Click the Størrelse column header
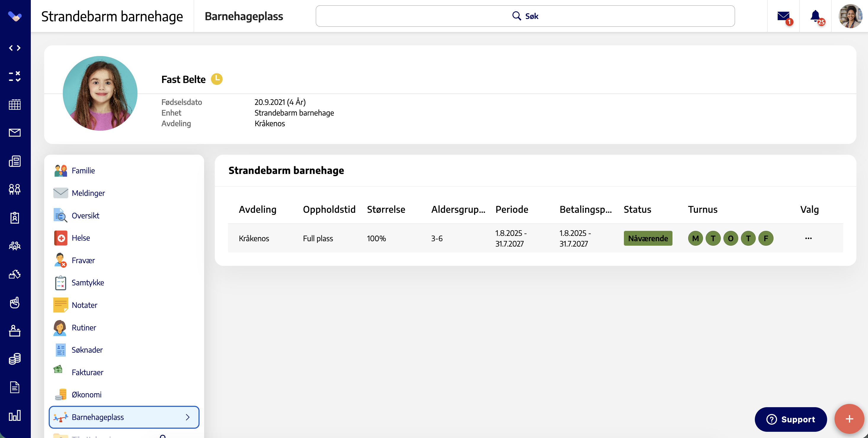 pos(386,210)
